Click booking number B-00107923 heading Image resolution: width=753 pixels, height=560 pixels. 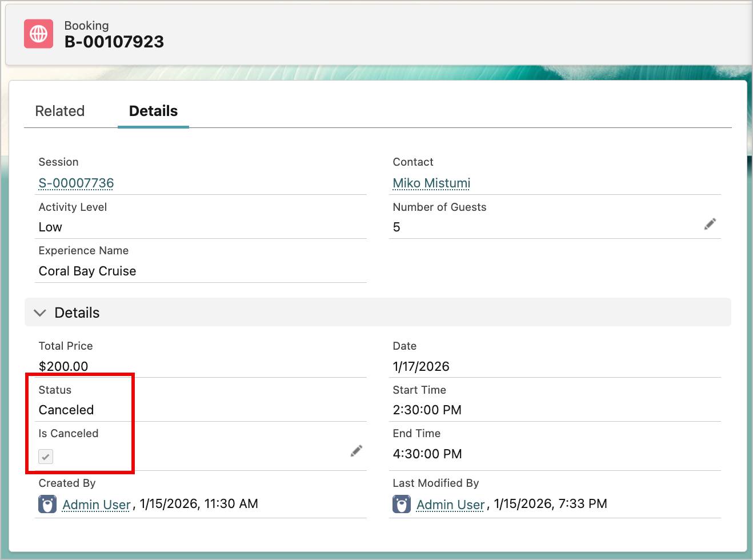(114, 42)
